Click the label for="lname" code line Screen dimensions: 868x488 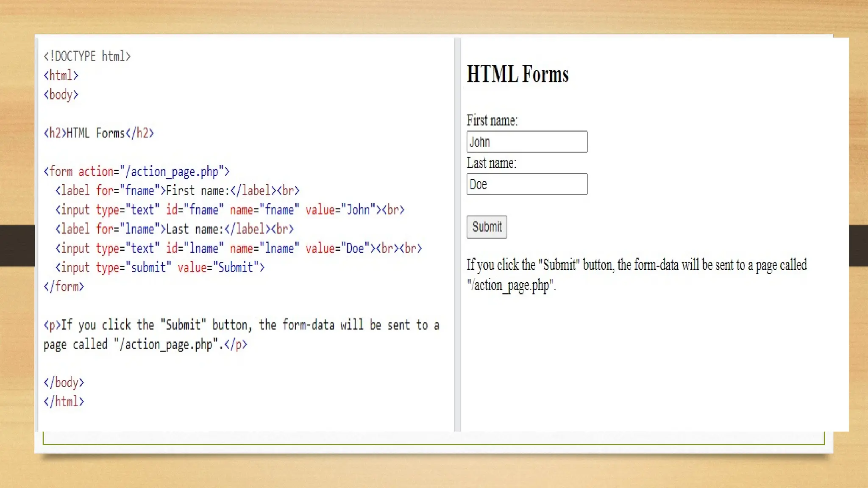point(174,229)
